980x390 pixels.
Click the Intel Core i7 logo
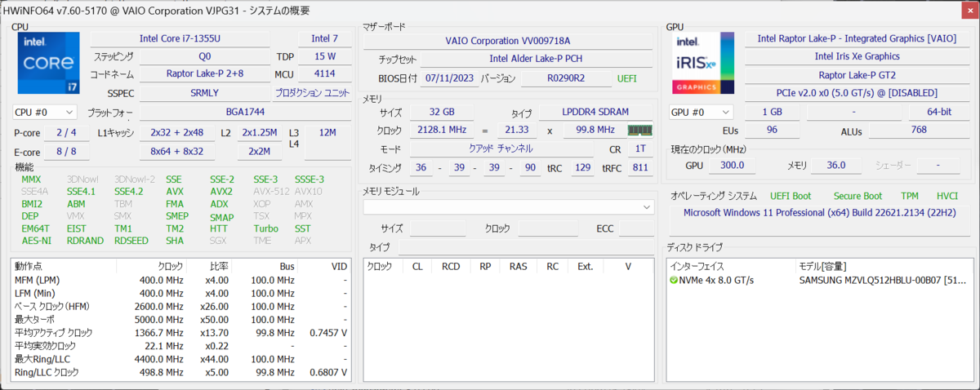click(x=48, y=64)
